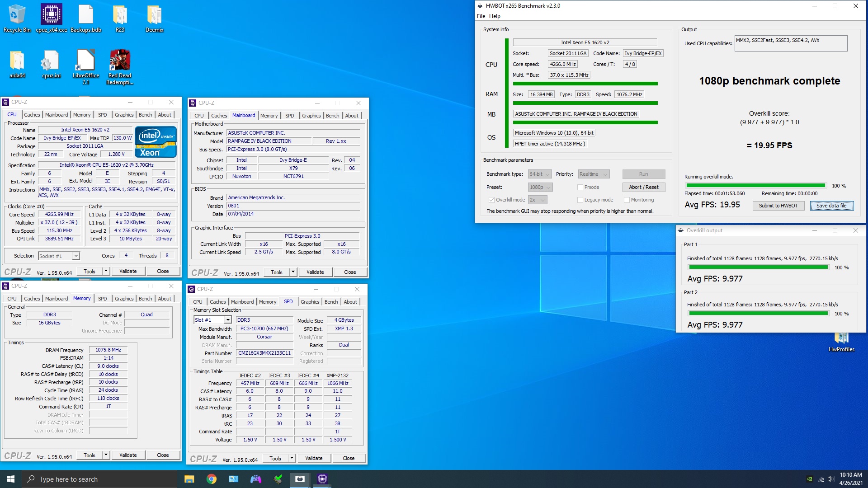Click the Used CPU capabilities text box
This screenshot has height=488, width=868.
[791, 43]
